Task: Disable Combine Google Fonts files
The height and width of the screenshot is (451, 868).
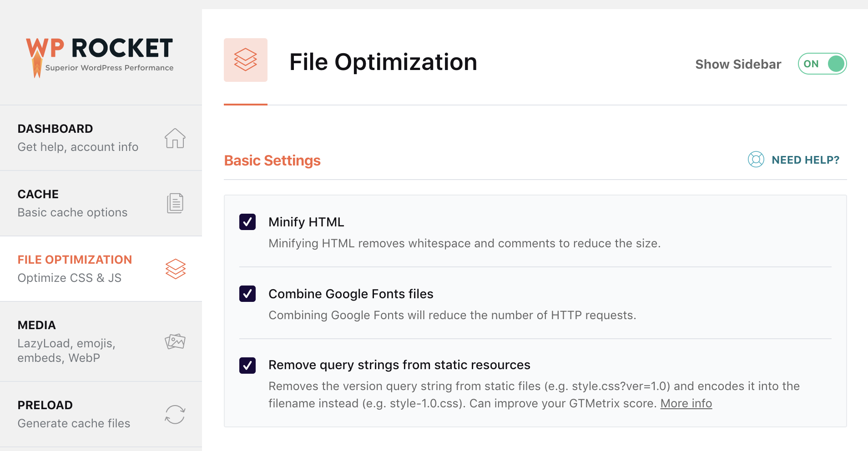Action: pyautogui.click(x=247, y=294)
